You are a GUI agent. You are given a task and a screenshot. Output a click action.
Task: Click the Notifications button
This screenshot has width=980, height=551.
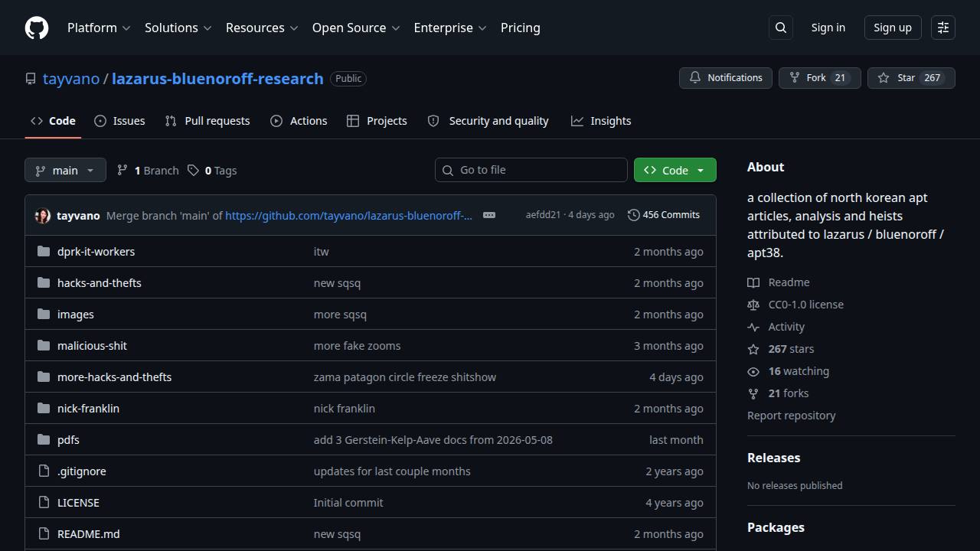click(x=726, y=78)
